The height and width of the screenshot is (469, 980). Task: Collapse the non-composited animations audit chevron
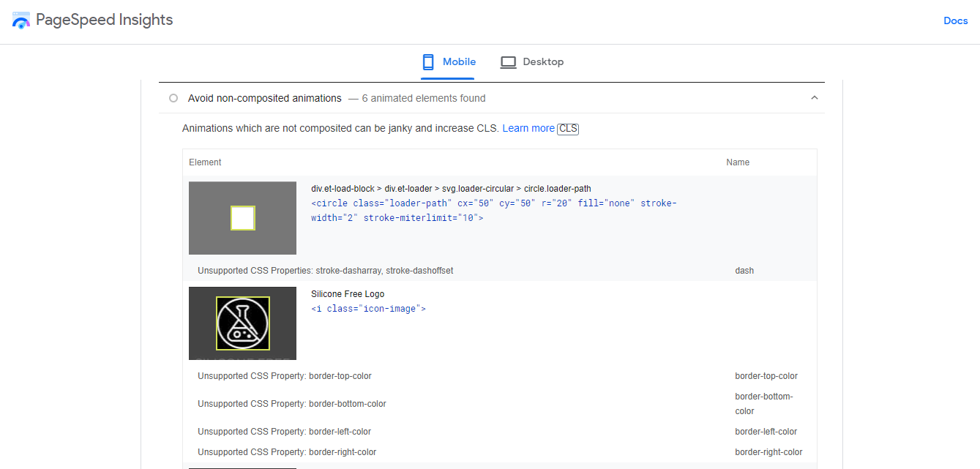814,98
